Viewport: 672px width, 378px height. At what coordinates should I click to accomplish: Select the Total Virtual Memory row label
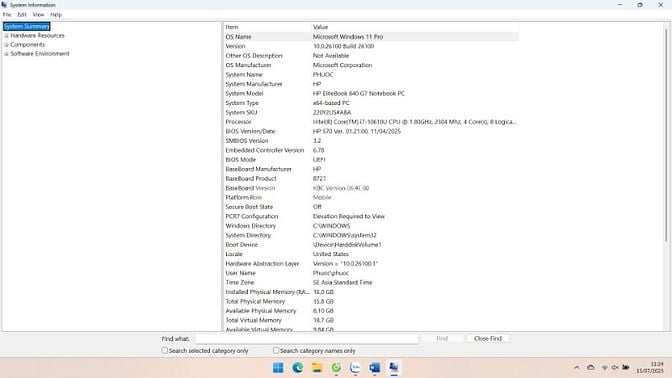pos(253,320)
